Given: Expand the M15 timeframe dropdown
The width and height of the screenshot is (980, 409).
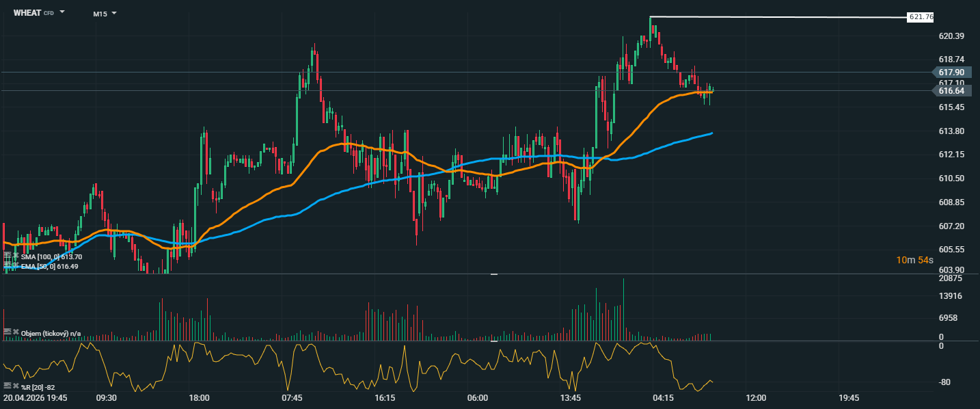Looking at the screenshot, I should point(113,13).
